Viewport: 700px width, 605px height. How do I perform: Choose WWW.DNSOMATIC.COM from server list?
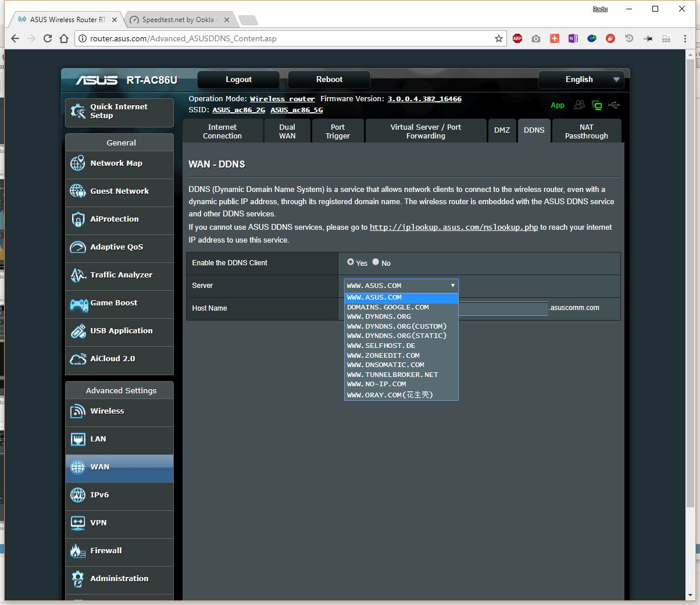point(401,365)
